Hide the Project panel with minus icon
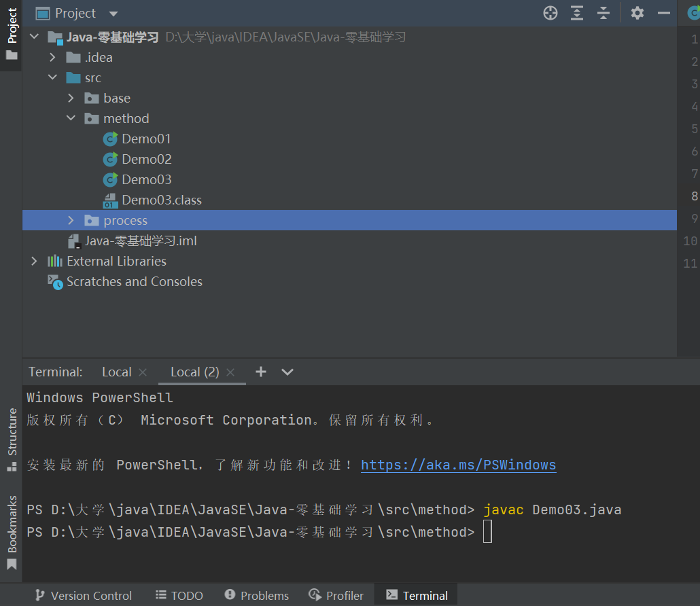 664,13
